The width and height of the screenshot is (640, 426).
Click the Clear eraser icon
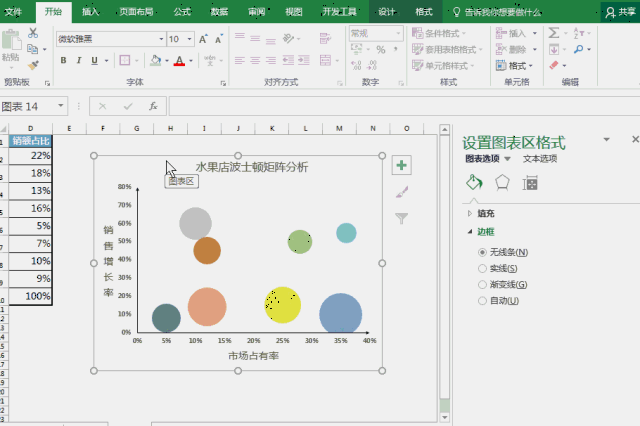554,65
